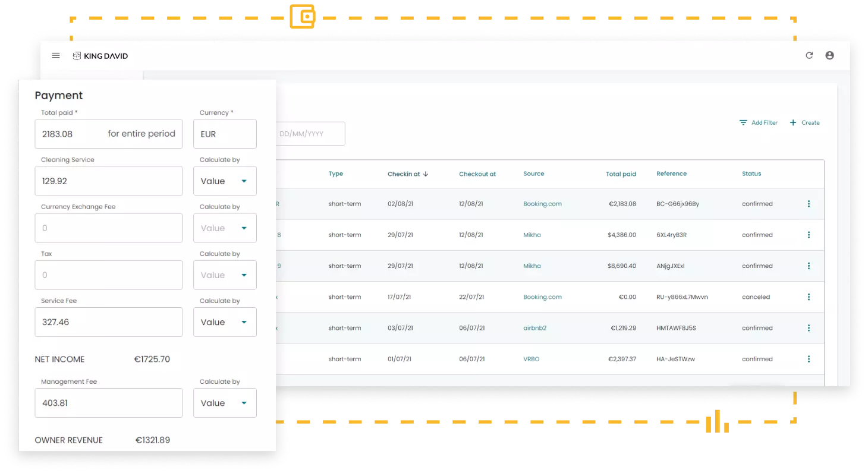This screenshot has height=473, width=868.
Task: Open the user account profile icon
Action: (x=829, y=55)
